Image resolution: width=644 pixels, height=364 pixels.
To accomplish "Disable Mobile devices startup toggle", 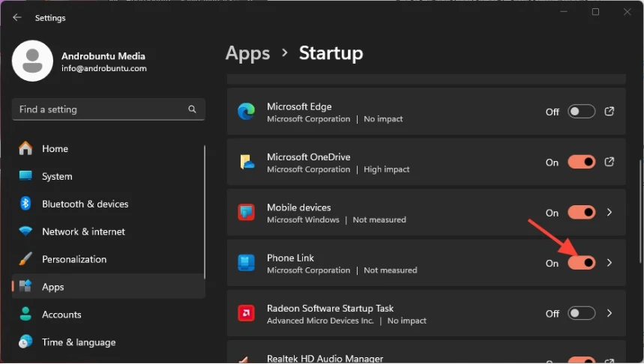I will click(581, 212).
